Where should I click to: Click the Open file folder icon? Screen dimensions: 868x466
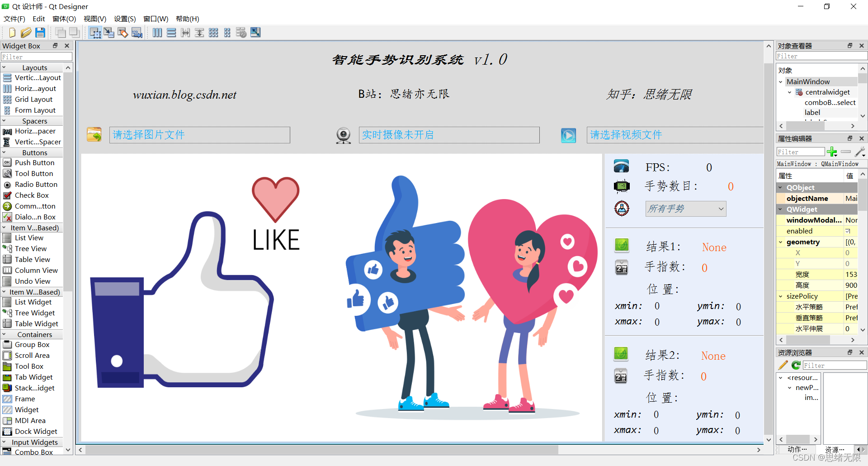[26, 33]
